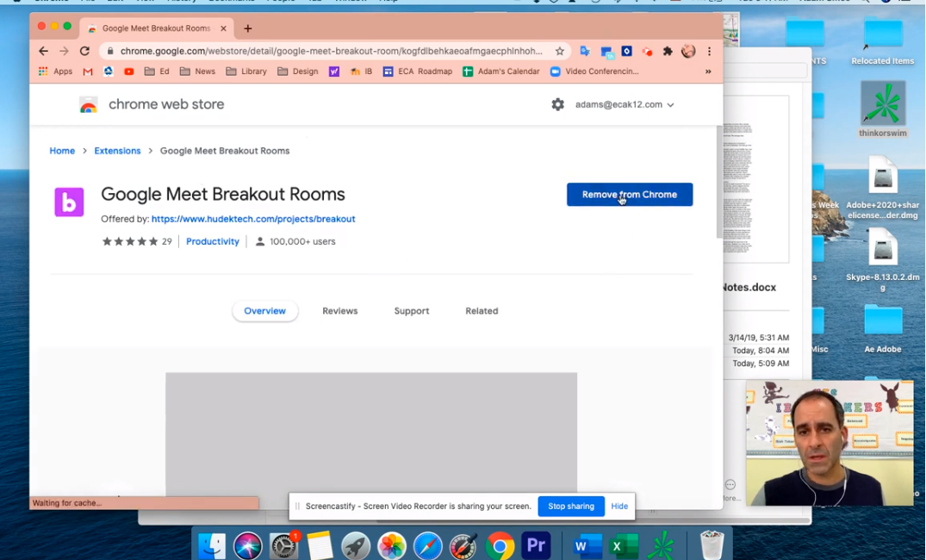Viewport: 926px width, 560px height.
Task: Open the Trash in the dock
Action: tap(712, 545)
